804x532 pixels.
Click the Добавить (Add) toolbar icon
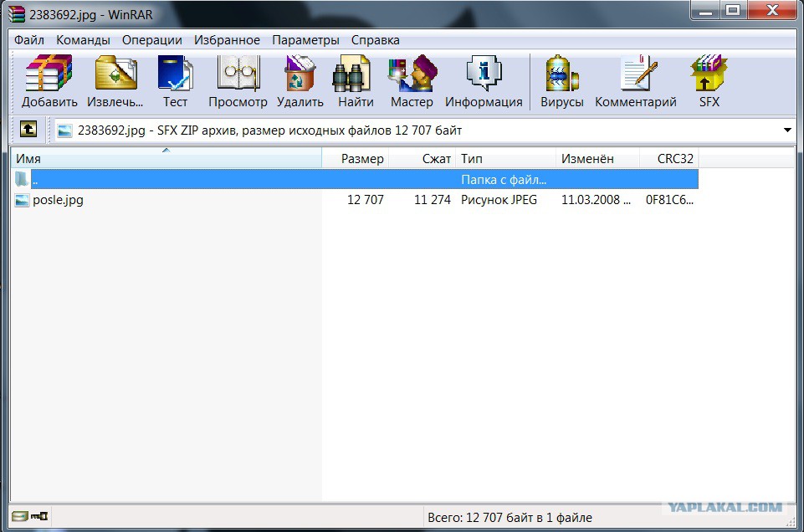pyautogui.click(x=49, y=74)
